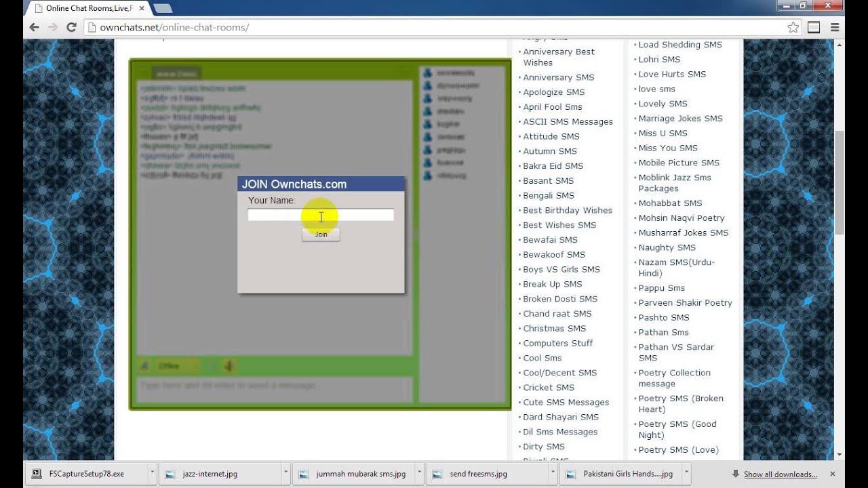
Task: Click the Join button in dialog
Action: point(321,235)
